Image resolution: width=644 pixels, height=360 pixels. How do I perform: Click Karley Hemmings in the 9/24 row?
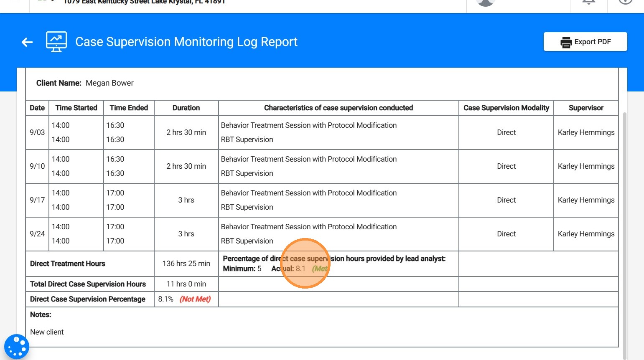pyautogui.click(x=586, y=234)
